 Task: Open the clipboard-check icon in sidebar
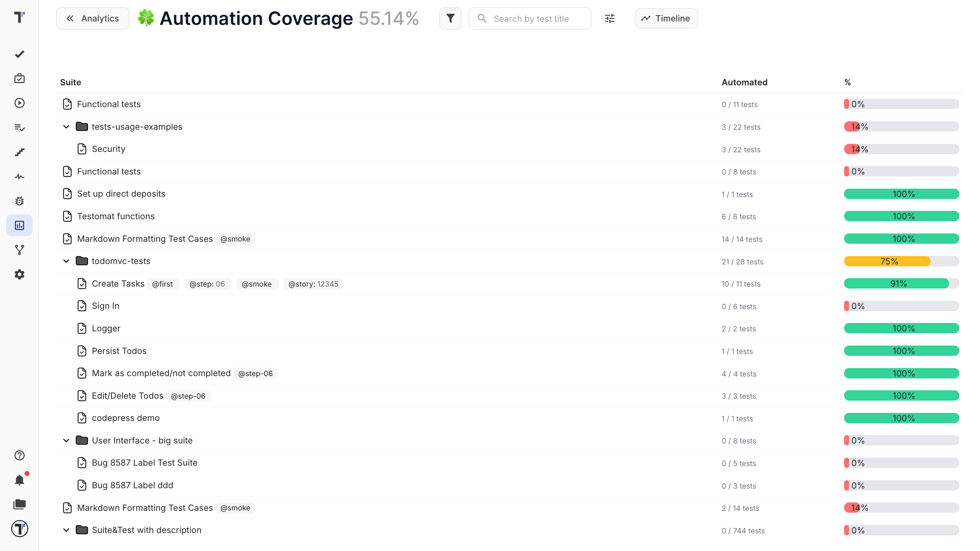click(20, 78)
